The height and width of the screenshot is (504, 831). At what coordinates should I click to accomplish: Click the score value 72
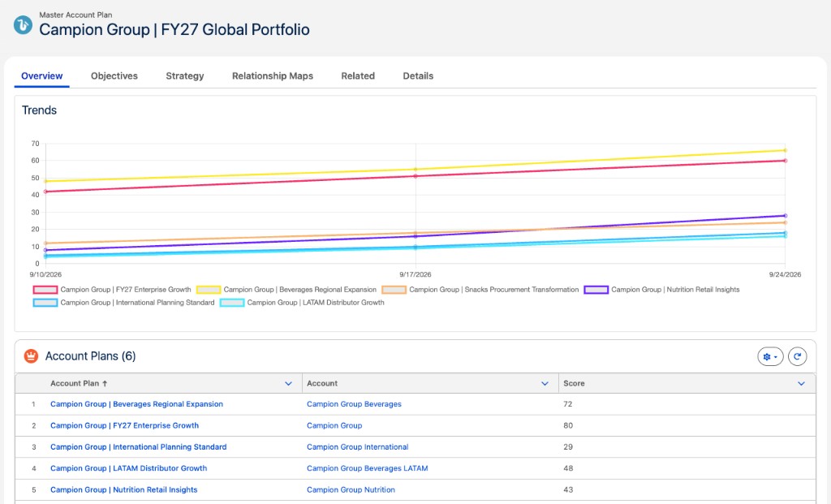click(567, 404)
